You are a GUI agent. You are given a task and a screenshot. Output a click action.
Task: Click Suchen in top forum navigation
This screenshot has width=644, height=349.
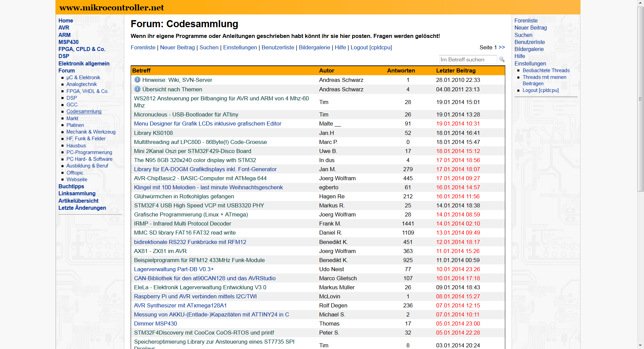[209, 47]
